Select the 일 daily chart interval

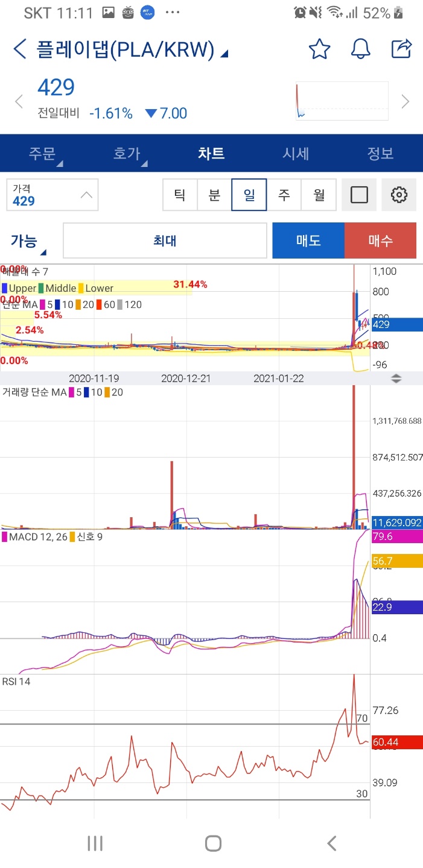point(249,195)
